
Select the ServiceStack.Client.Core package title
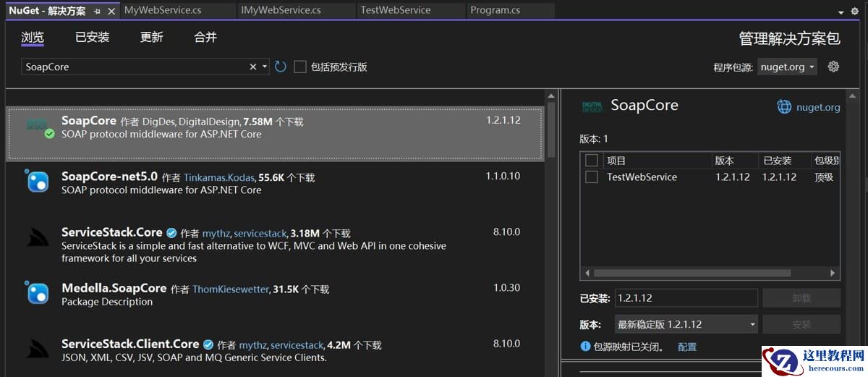click(130, 344)
